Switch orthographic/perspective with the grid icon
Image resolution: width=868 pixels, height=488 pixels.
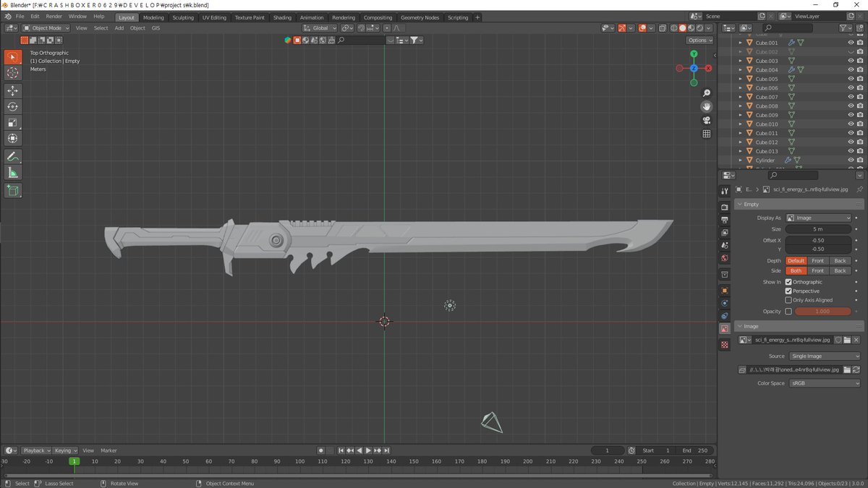coord(707,134)
